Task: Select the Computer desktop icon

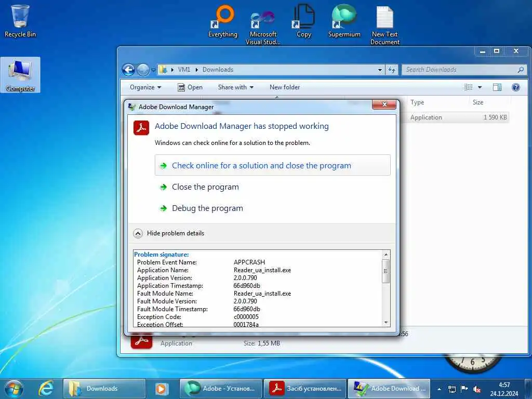Action: coord(20,75)
